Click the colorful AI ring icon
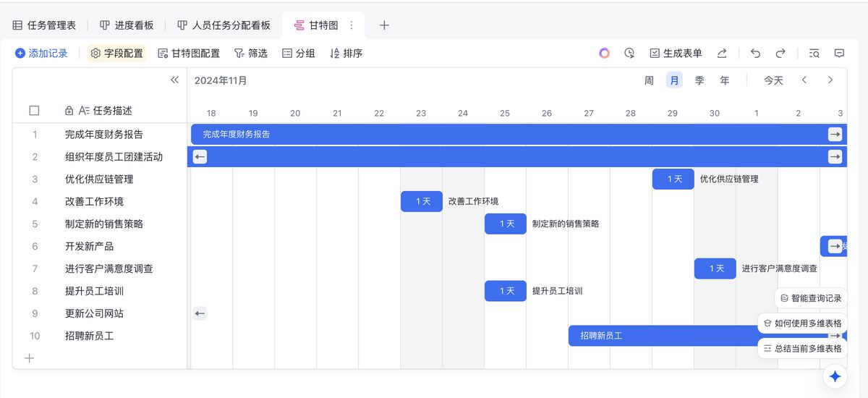This screenshot has width=868, height=398. tap(604, 53)
